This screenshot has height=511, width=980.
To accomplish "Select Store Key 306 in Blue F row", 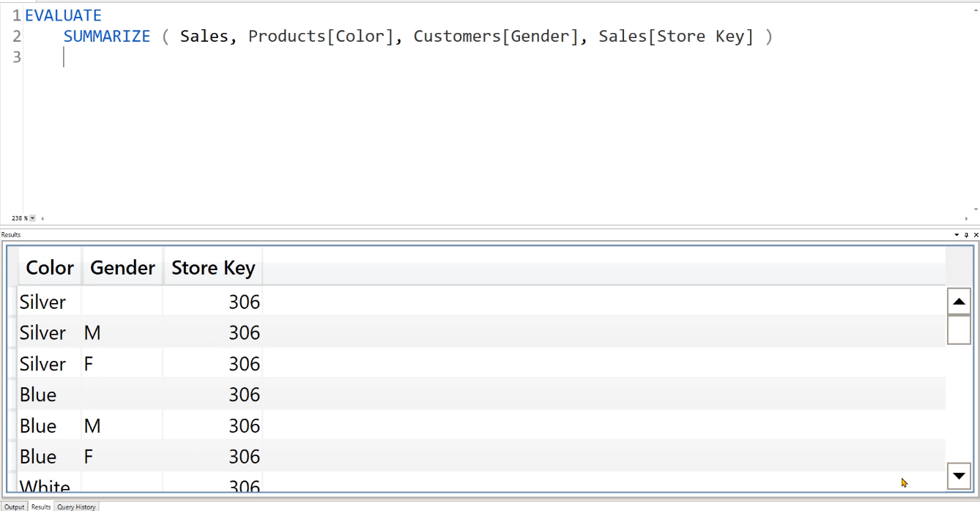I will (x=212, y=456).
